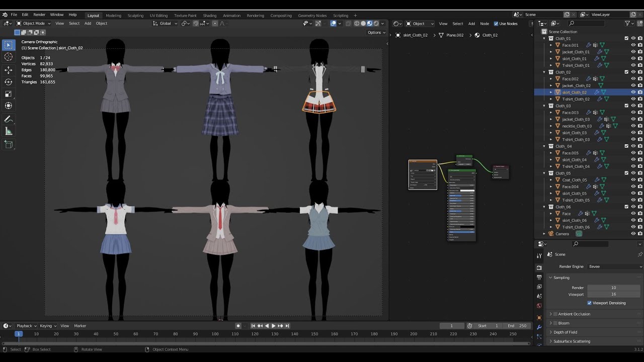Switch to the Sculpting workspace tab
This screenshot has width=644, height=362.
(135, 16)
